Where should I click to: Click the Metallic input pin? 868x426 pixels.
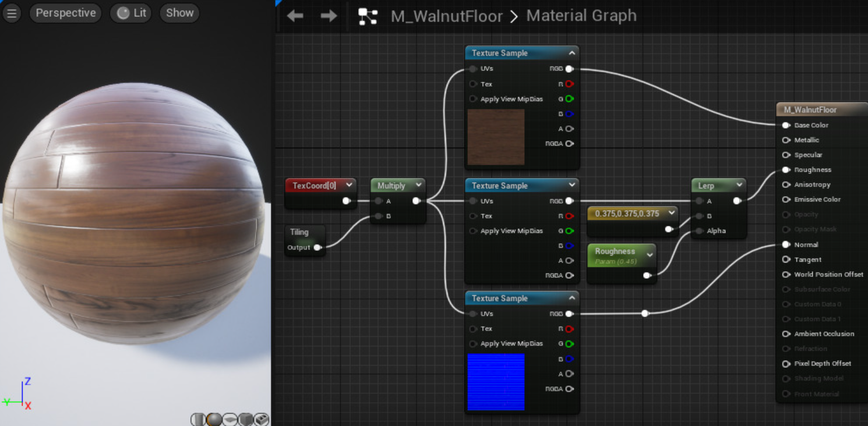(786, 140)
